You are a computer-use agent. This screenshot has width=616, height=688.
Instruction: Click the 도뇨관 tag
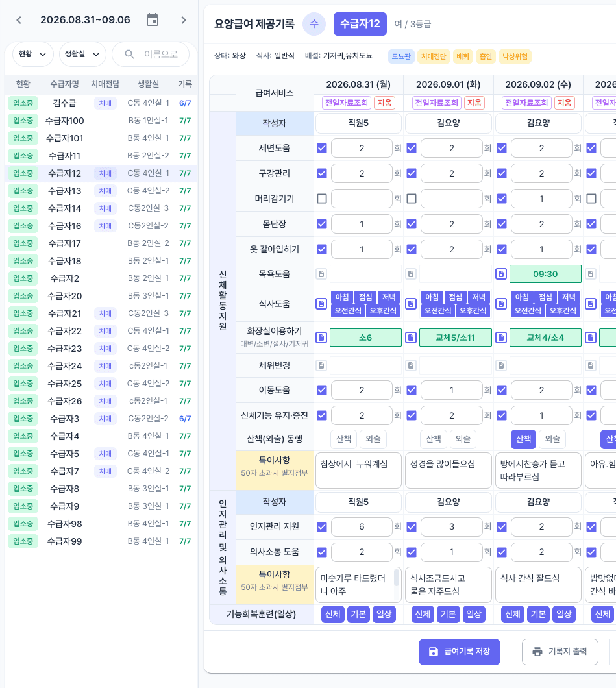[x=401, y=56]
